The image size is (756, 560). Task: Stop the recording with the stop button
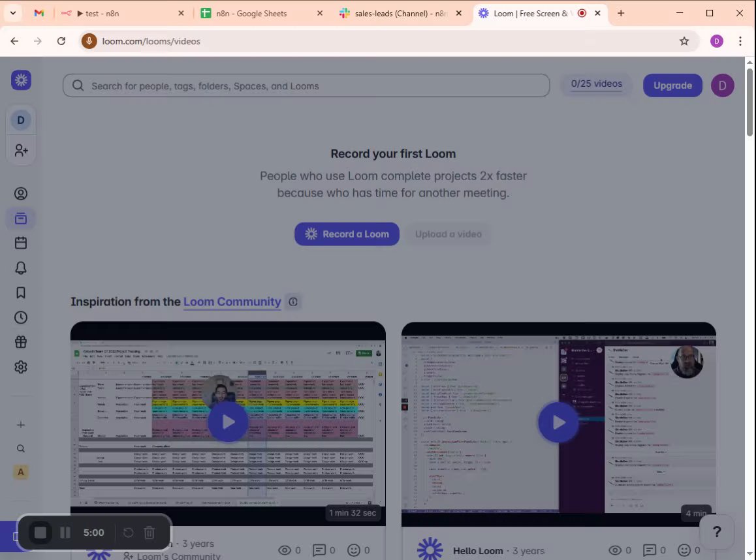40,533
